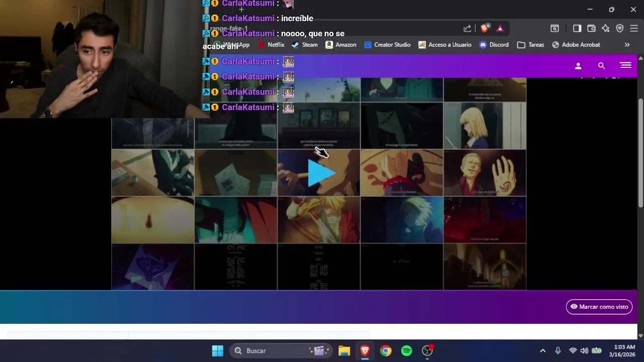Open the Wi-Fi network tray icon
This screenshot has height=362, width=644.
573,351
